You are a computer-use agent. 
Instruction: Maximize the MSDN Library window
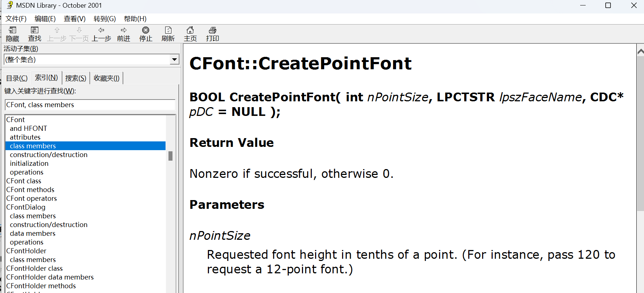click(608, 5)
